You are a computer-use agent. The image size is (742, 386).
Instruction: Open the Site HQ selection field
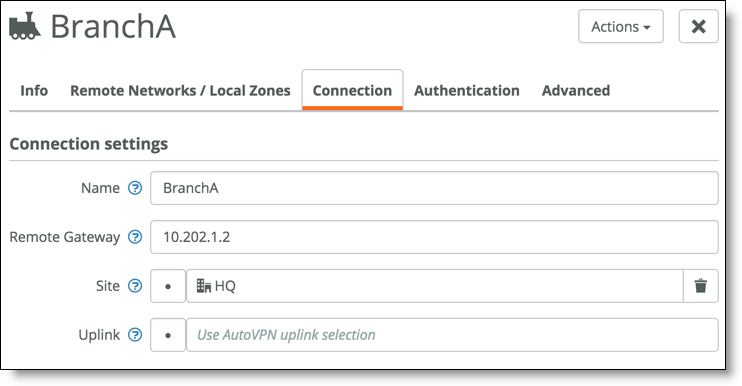[434, 286]
